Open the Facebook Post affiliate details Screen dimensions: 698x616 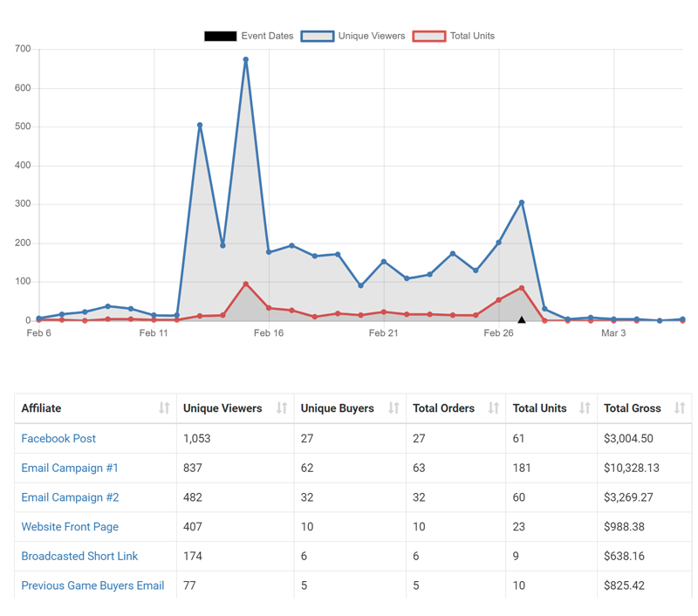[x=58, y=438]
